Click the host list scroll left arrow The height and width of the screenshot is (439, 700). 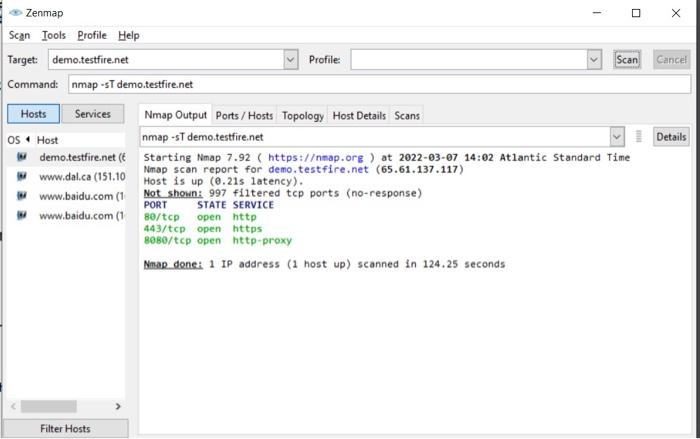[x=13, y=406]
